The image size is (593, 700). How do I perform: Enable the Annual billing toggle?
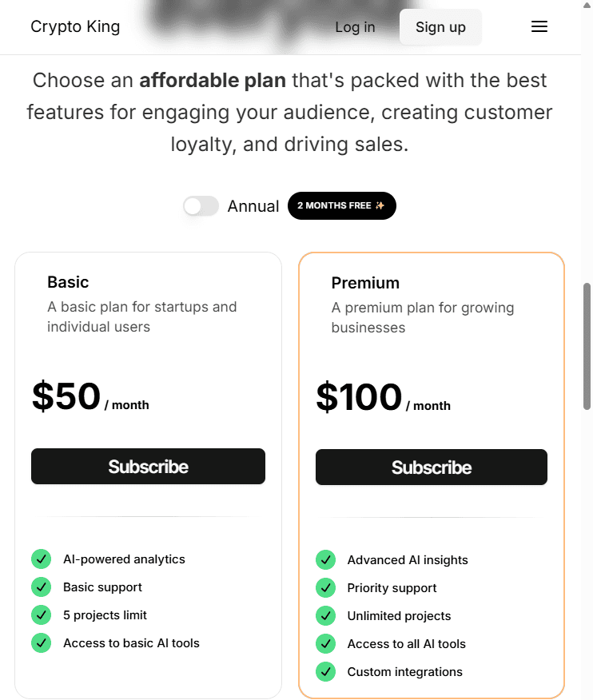tap(201, 206)
